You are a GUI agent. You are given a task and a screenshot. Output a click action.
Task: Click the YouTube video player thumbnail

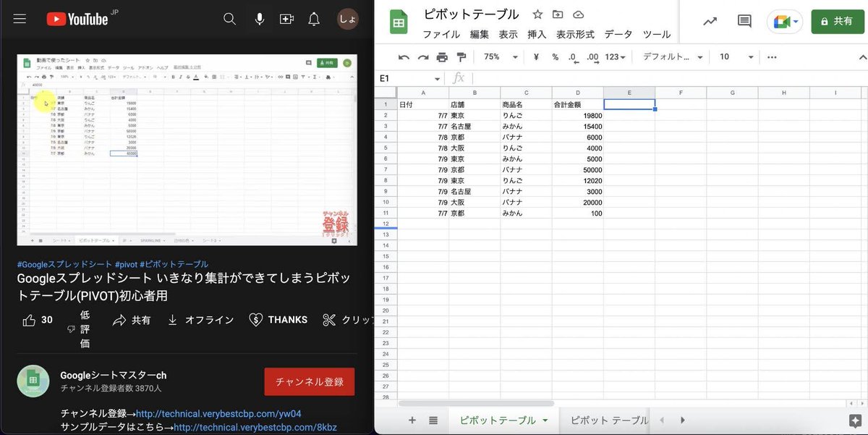click(x=187, y=150)
